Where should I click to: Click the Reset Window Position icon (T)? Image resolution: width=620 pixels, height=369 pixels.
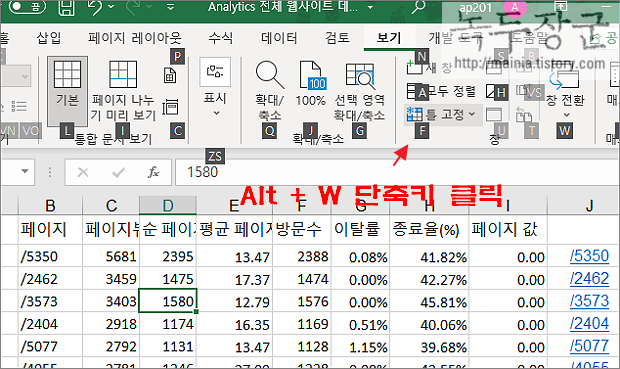(x=524, y=115)
